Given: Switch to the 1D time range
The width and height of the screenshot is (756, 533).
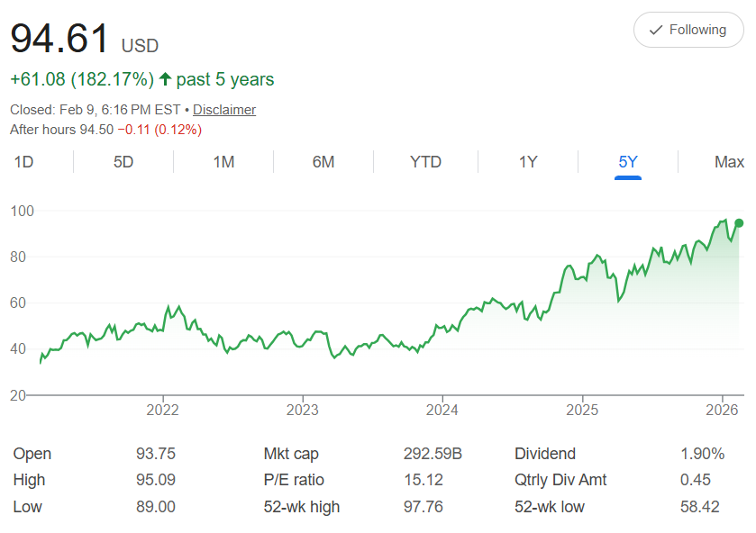Looking at the screenshot, I should coord(24,162).
